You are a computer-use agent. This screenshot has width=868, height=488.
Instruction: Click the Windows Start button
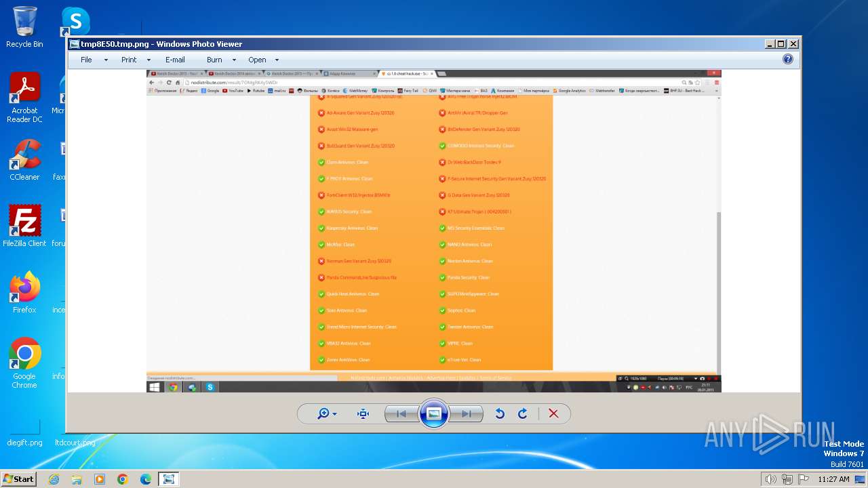coord(19,479)
